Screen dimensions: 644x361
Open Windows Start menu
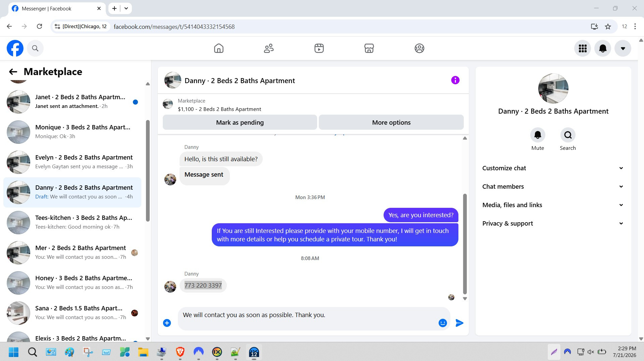(x=14, y=352)
